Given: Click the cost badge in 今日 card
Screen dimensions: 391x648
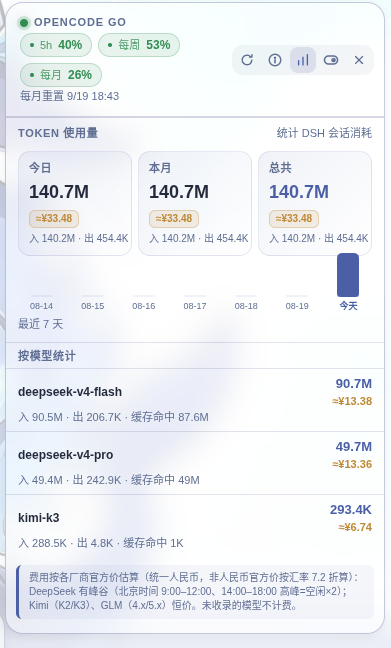Looking at the screenshot, I should [x=54, y=219].
